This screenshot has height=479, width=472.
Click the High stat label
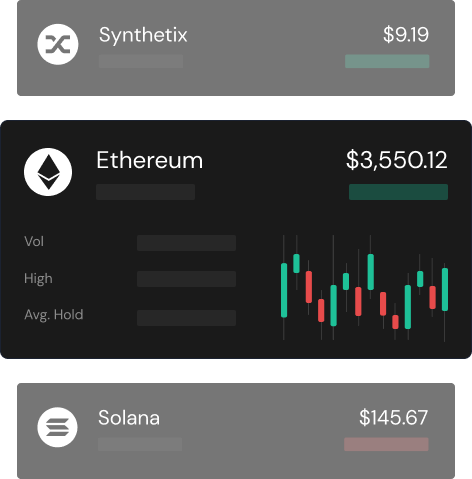point(38,279)
